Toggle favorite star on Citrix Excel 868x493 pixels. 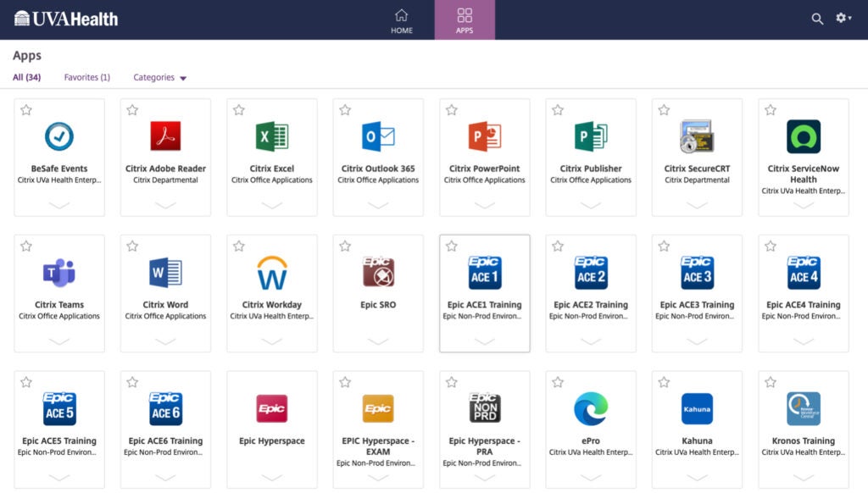pos(238,109)
